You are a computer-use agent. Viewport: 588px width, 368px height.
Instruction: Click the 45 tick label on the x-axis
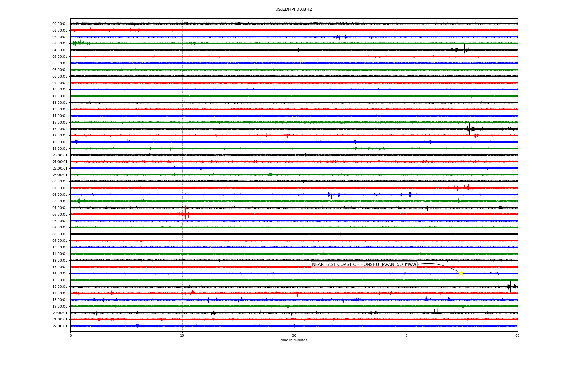(406, 335)
